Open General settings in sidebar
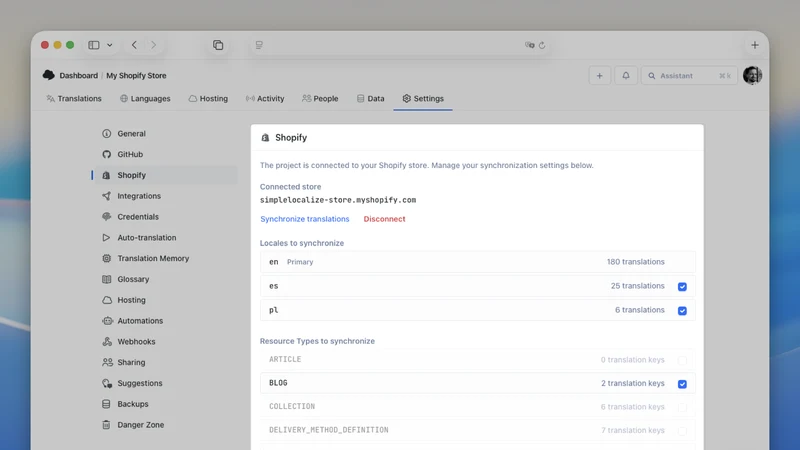Viewport: 800px width, 450px height. (x=132, y=134)
